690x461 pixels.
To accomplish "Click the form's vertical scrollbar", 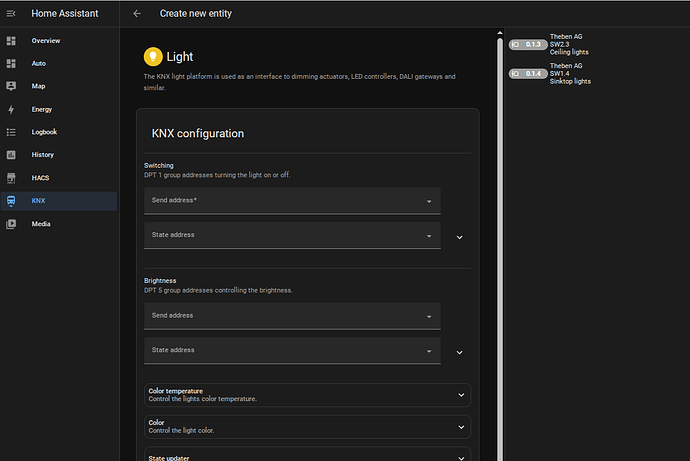I will [500, 250].
